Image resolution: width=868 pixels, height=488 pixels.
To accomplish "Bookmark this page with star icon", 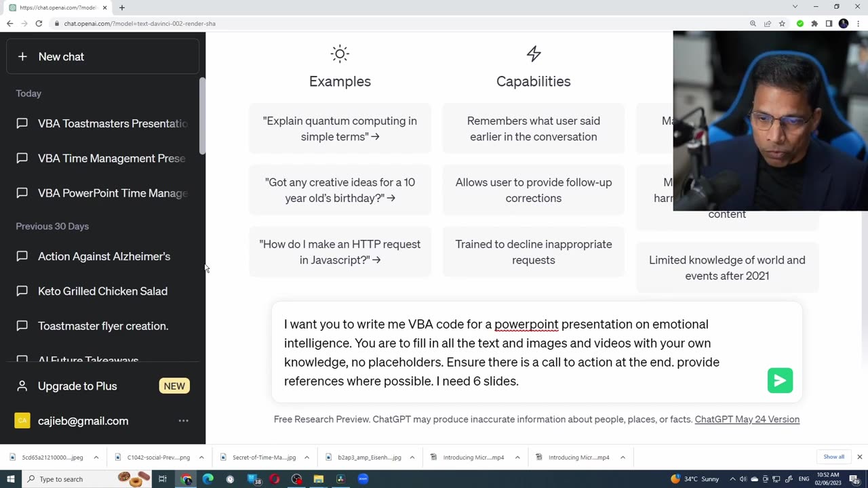I will [782, 24].
